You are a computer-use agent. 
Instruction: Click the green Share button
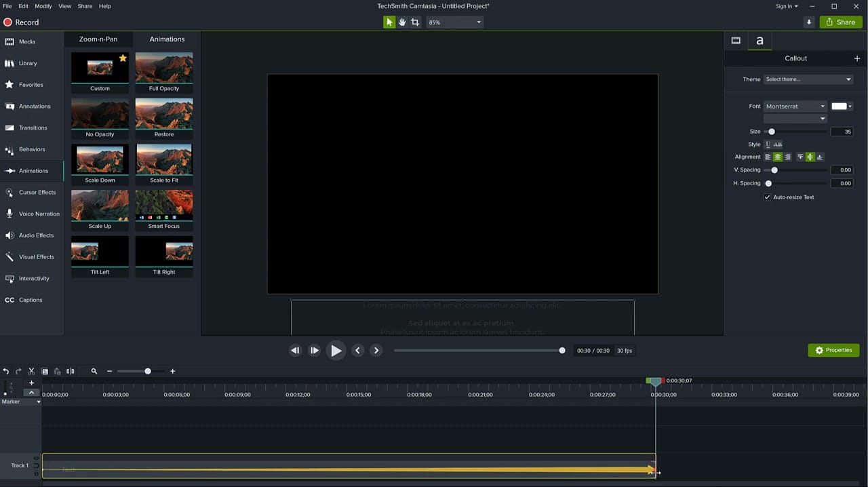click(840, 22)
